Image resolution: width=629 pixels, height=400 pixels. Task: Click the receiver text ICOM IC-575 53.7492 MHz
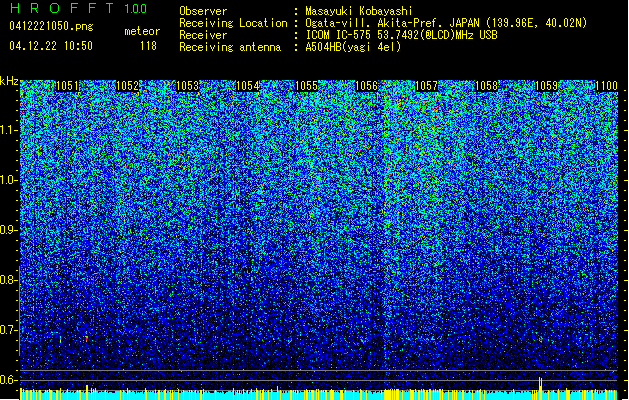click(401, 35)
